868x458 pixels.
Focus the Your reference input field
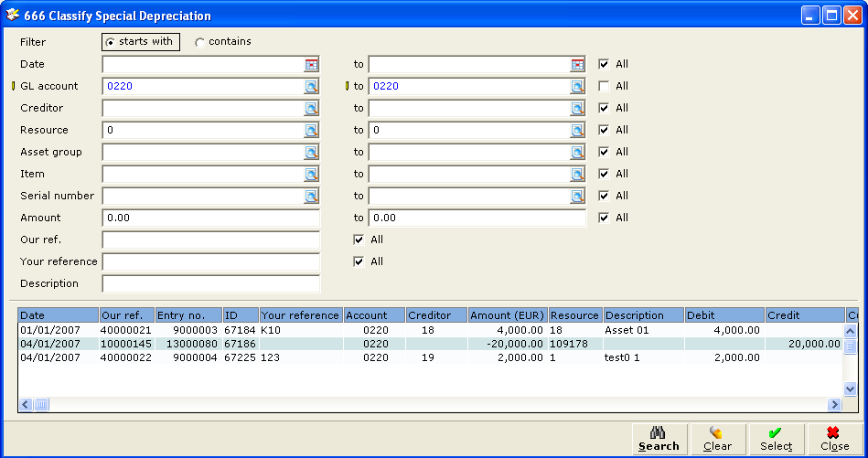click(211, 261)
